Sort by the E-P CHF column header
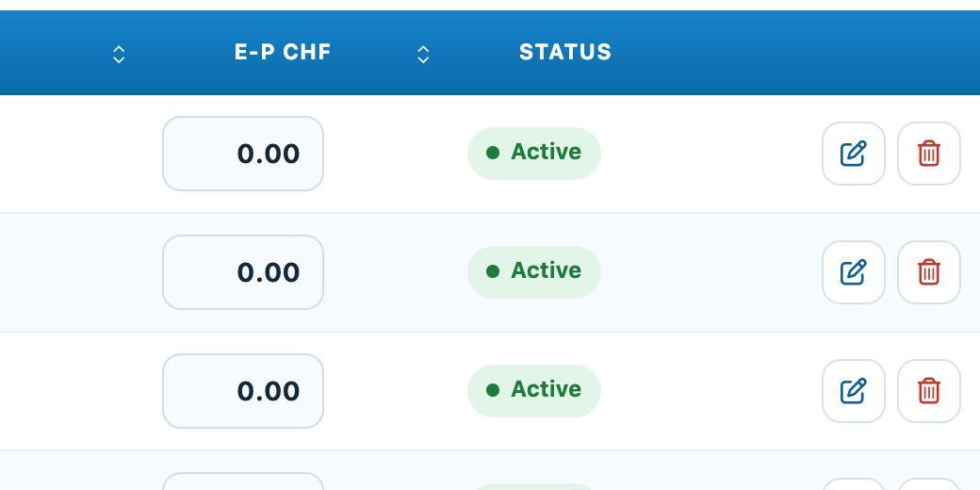The height and width of the screenshot is (490, 980). pyautogui.click(x=283, y=52)
